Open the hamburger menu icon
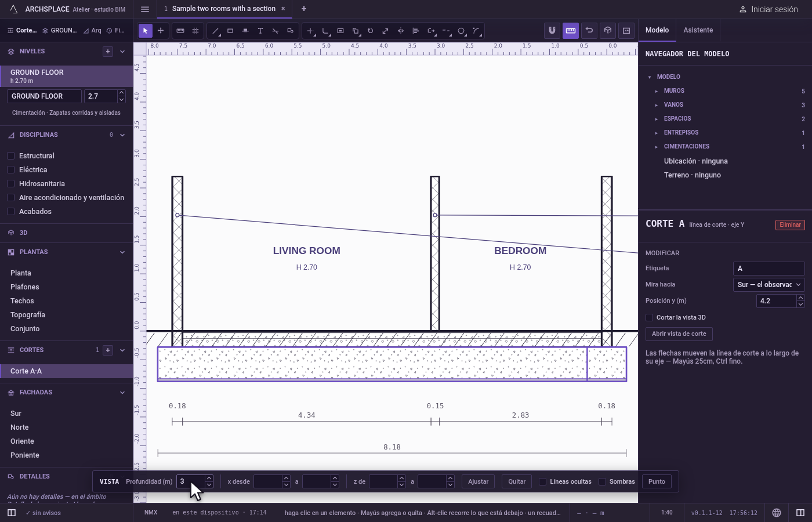The image size is (812, 522). point(145,9)
